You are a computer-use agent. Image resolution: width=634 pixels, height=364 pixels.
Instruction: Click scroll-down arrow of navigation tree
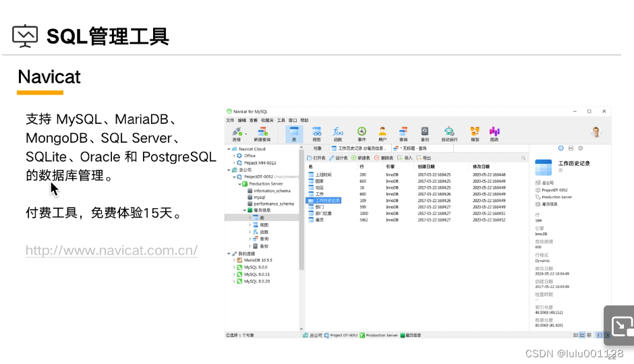[x=301, y=329]
